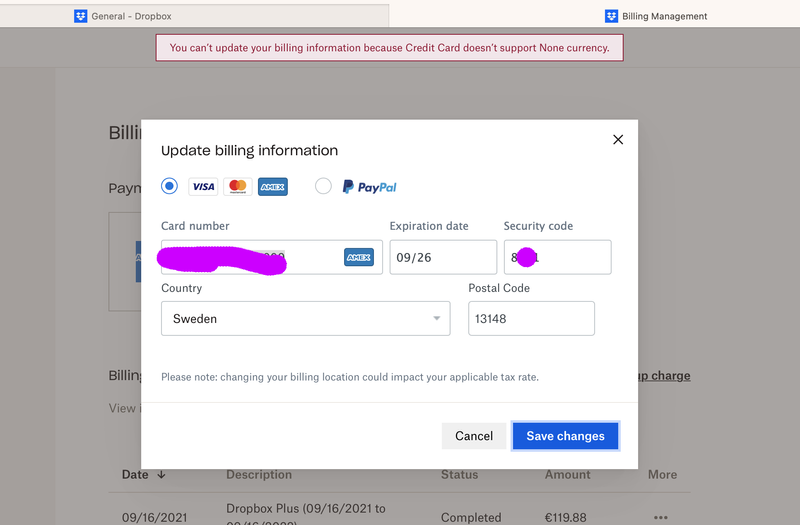Screen dimensions: 800x525
Task: Open the Country dropdown showing Sweden
Action: (306, 318)
